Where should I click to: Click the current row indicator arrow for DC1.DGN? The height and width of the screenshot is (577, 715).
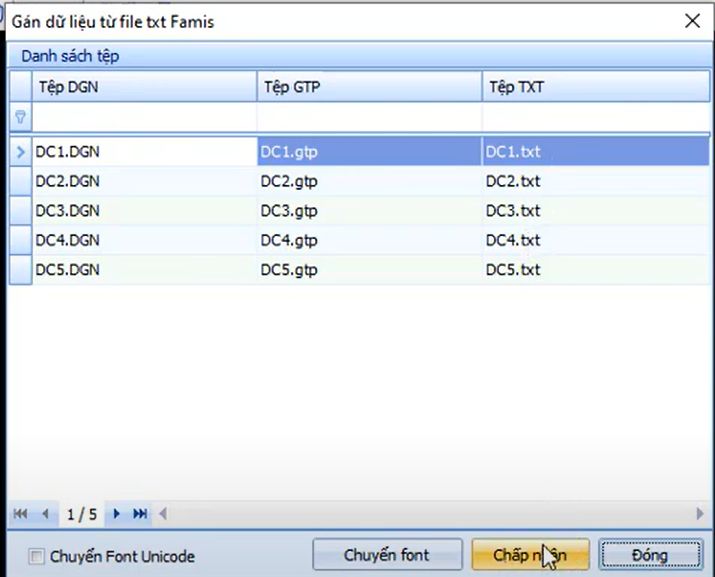click(21, 152)
